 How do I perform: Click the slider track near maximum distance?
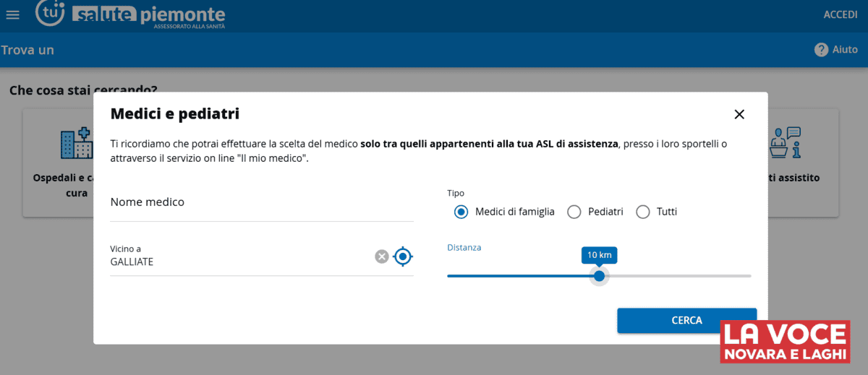(x=741, y=276)
